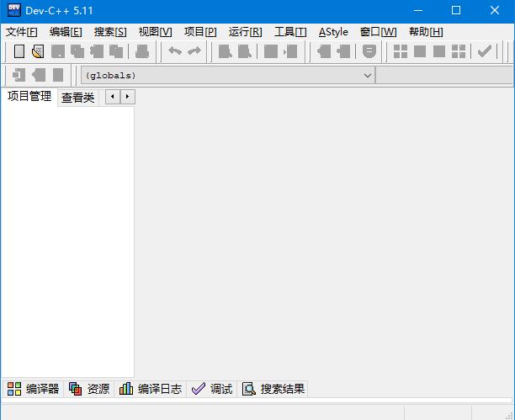The width and height of the screenshot is (515, 420).
Task: Expand the (globals) dropdown arrow
Action: [x=368, y=76]
